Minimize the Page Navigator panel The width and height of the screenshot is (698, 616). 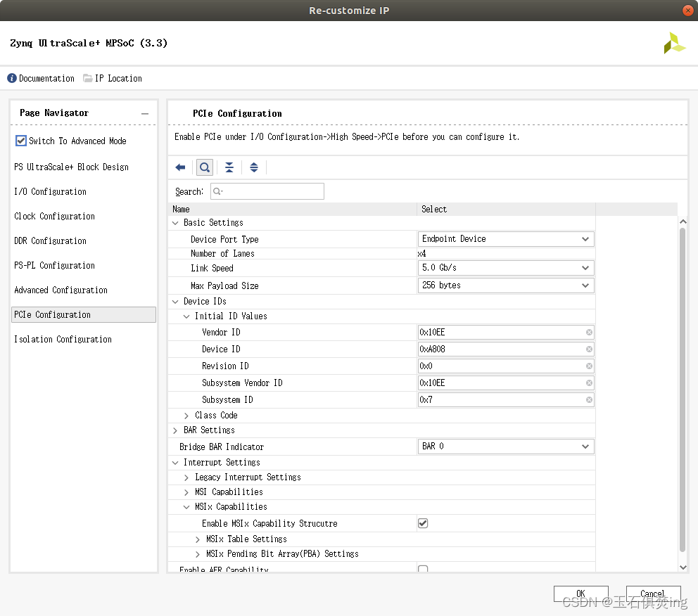click(x=145, y=113)
